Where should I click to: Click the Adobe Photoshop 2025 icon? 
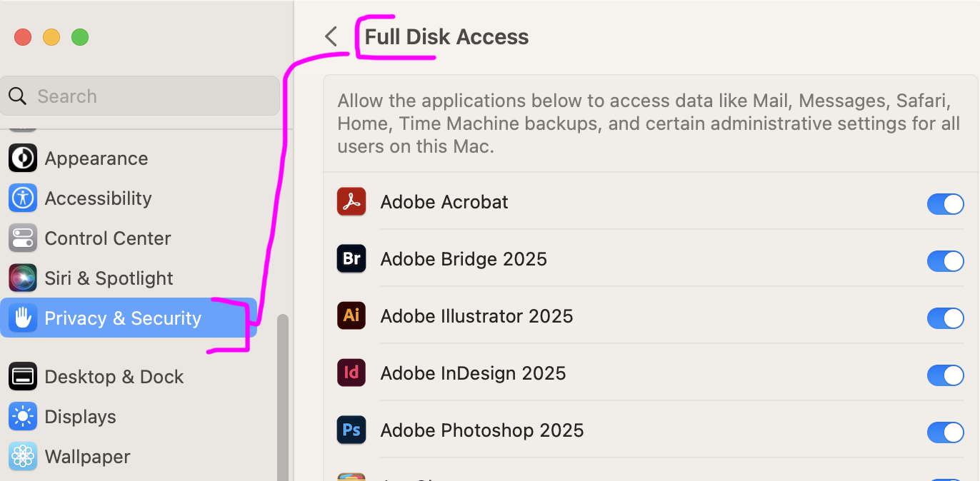351,430
